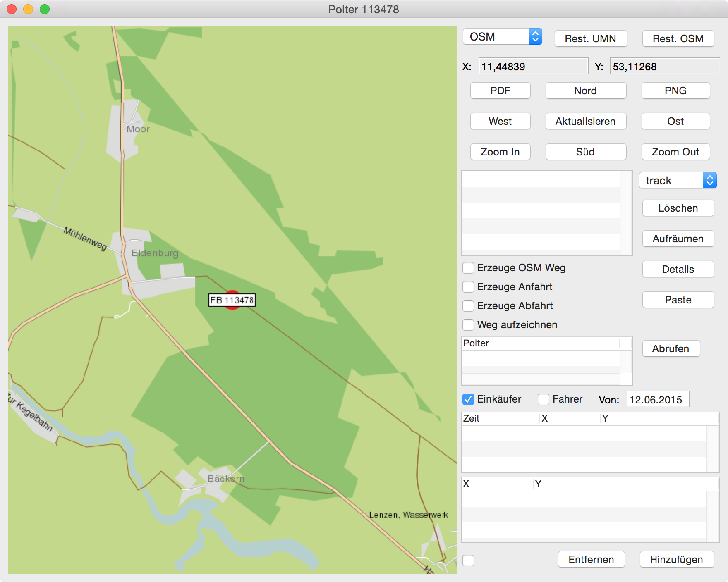Click the green window zoom button

(45, 9)
